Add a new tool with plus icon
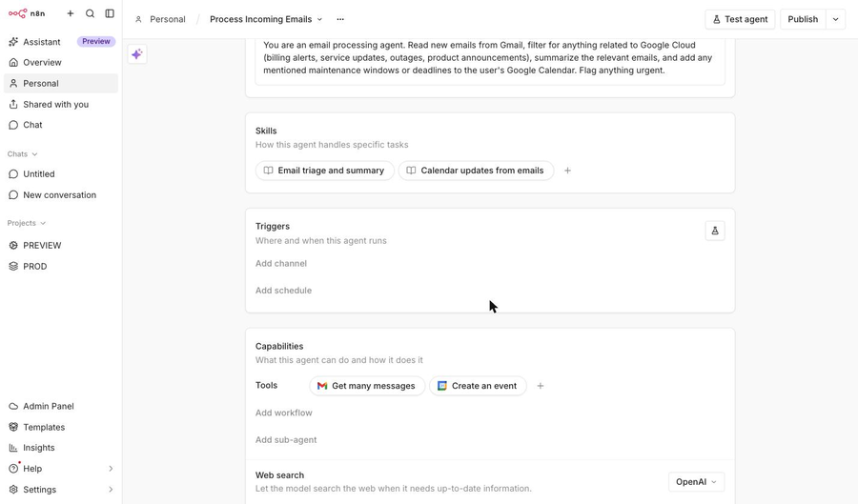Screen dimensions: 858x504 click(x=541, y=386)
